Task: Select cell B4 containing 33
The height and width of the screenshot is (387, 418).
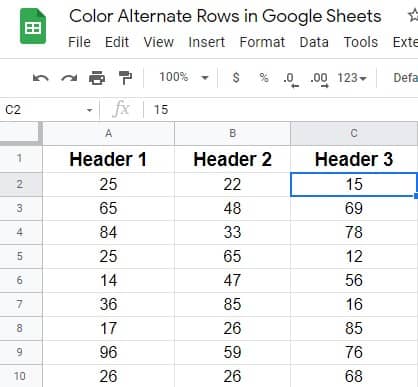Action: (232, 232)
